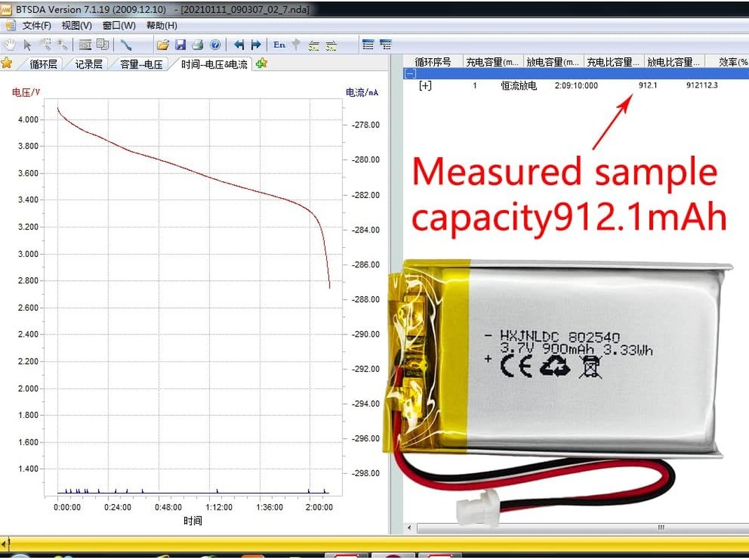Collapse the cycle record using the minus box
The width and height of the screenshot is (749, 560).
[410, 73]
